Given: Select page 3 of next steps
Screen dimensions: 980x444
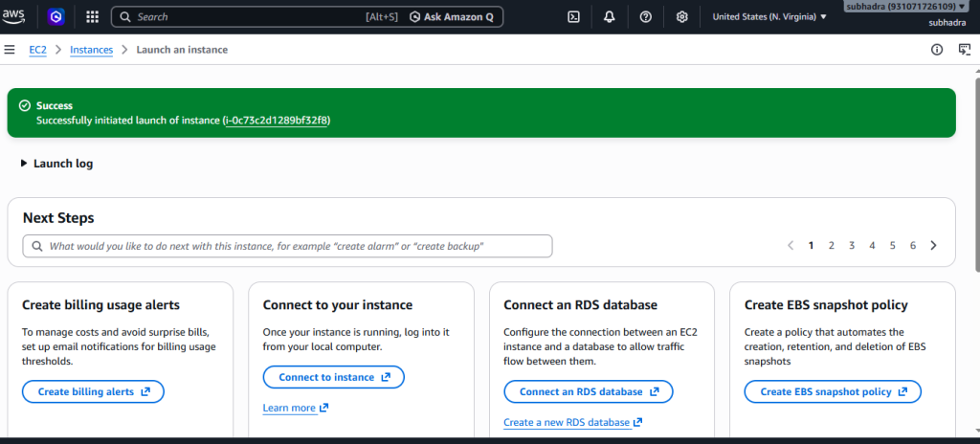Looking at the screenshot, I should click(x=852, y=245).
